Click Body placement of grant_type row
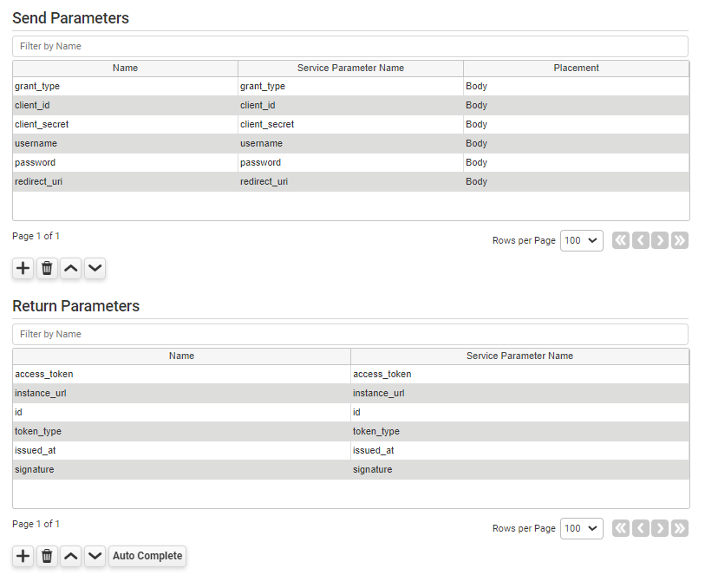This screenshot has height=588, width=705. [x=576, y=87]
